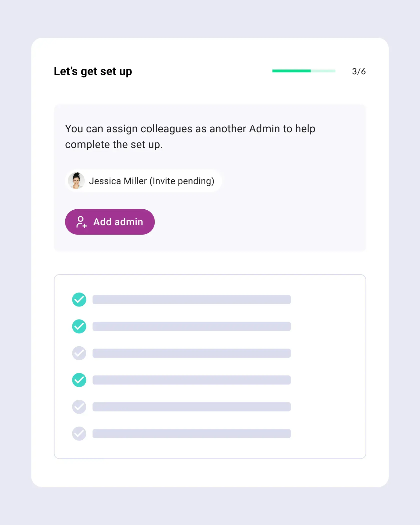Select the third checklist row

tap(191, 353)
